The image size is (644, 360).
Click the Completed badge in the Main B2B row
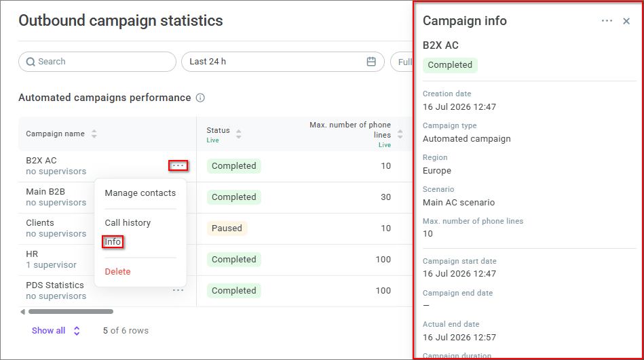click(x=233, y=197)
